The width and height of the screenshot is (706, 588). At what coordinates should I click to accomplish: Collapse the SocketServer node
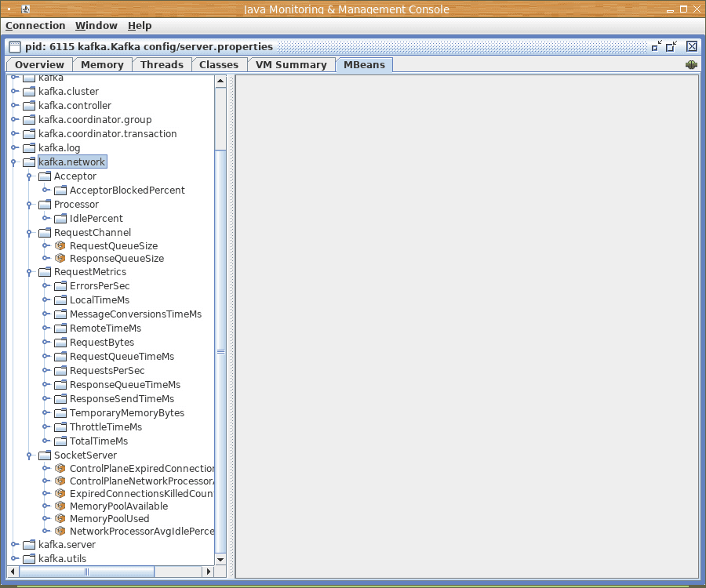point(29,456)
